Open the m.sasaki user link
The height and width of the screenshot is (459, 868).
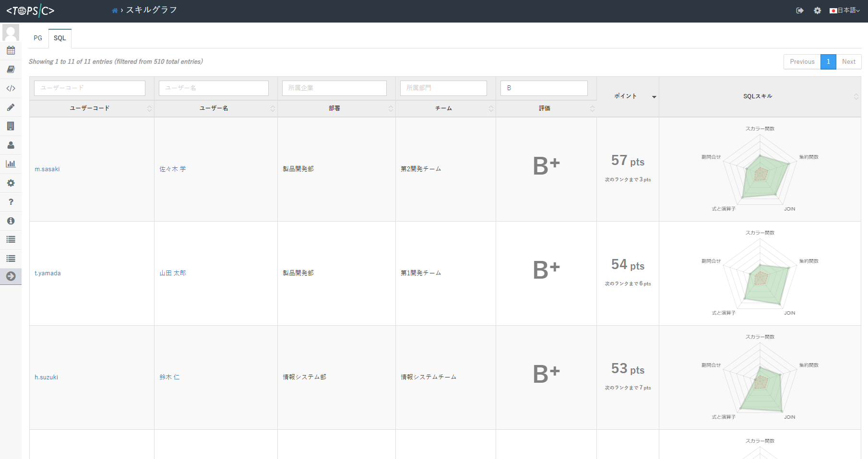47,169
